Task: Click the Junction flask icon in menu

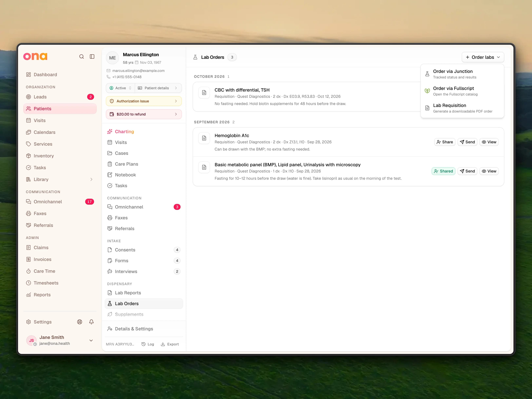Action: click(427, 74)
